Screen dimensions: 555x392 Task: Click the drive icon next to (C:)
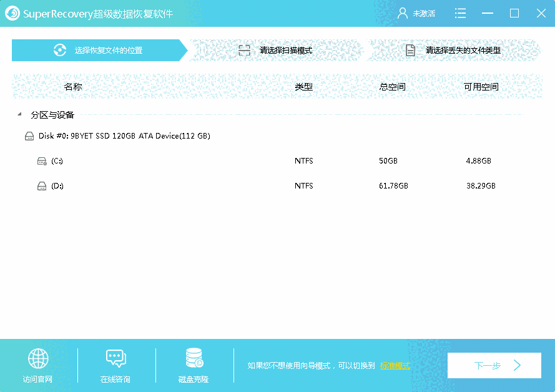click(41, 160)
